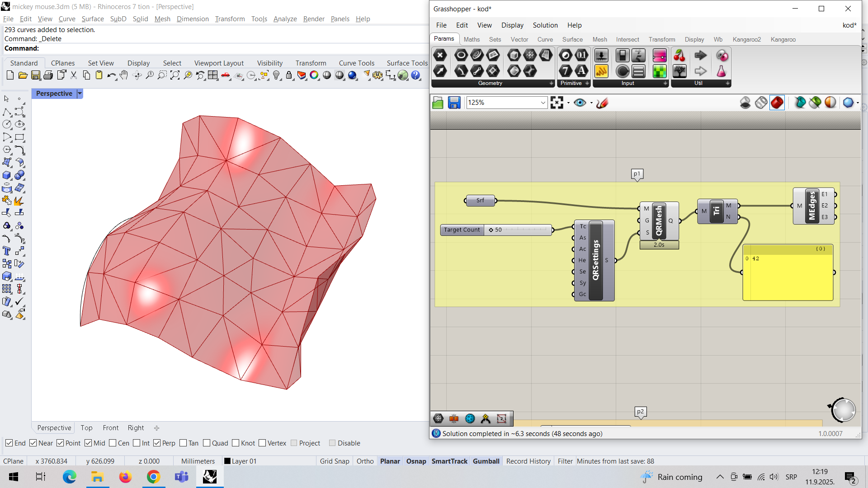Open the Help question mark icon
This screenshot has width=868, height=488.
click(x=415, y=75)
